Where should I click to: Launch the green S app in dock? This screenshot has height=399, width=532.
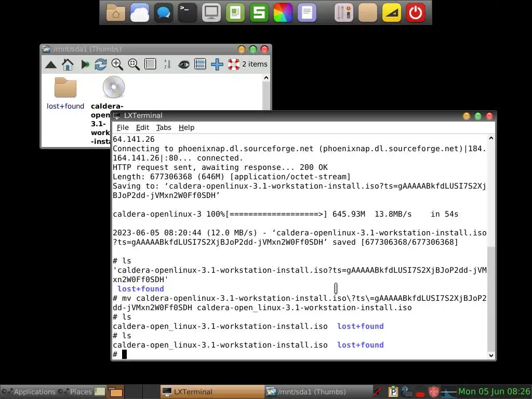coord(259,13)
